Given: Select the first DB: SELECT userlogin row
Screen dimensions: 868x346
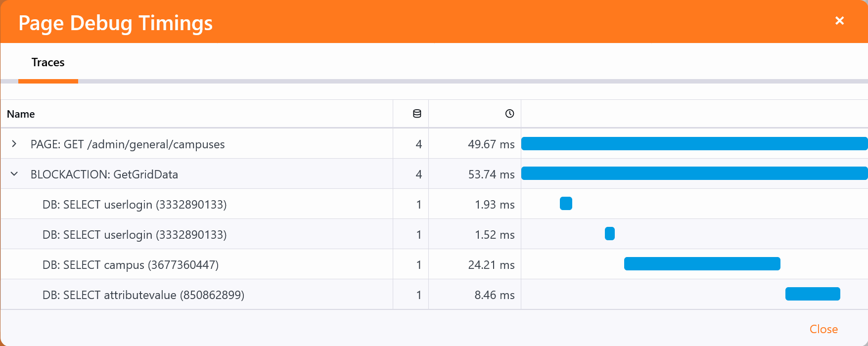Looking at the screenshot, I should pyautogui.click(x=135, y=205).
